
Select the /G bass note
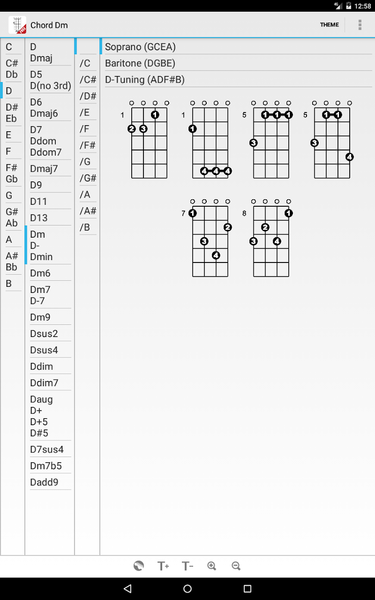point(88,162)
